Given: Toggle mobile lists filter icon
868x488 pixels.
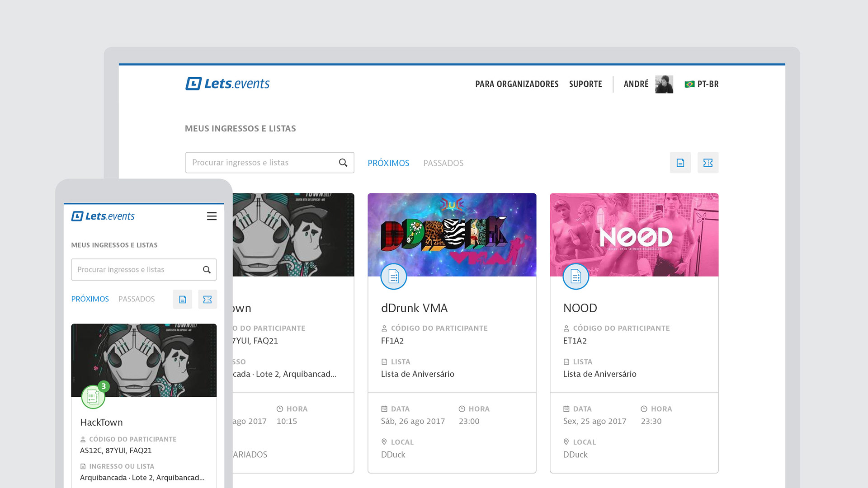Looking at the screenshot, I should [183, 299].
